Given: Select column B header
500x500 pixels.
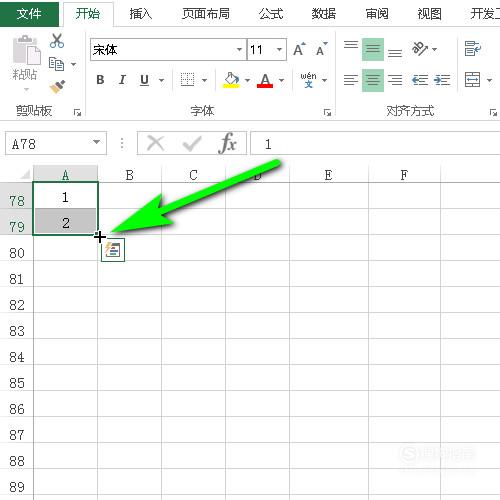Looking at the screenshot, I should (130, 174).
